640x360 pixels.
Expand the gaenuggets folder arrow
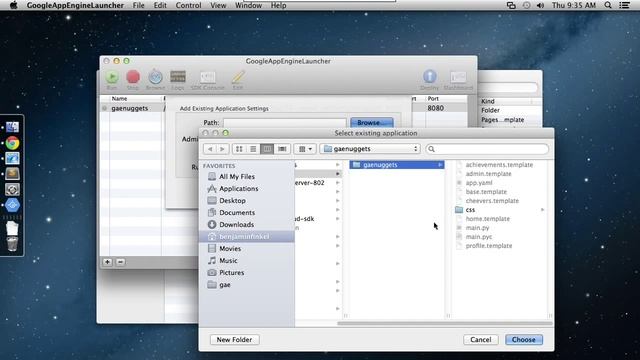(x=440, y=164)
